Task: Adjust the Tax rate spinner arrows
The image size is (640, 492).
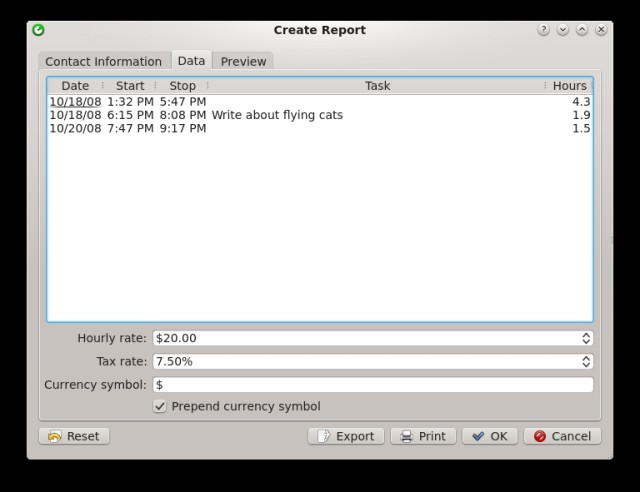Action: (586, 361)
